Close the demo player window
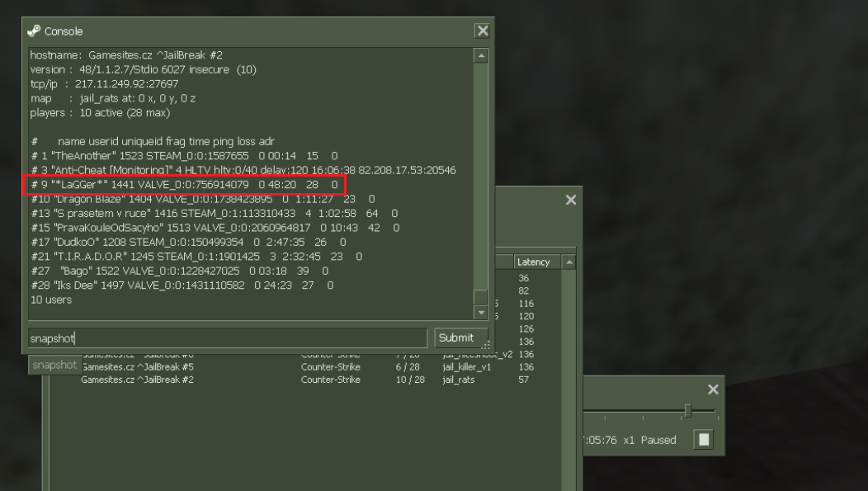 tap(713, 389)
